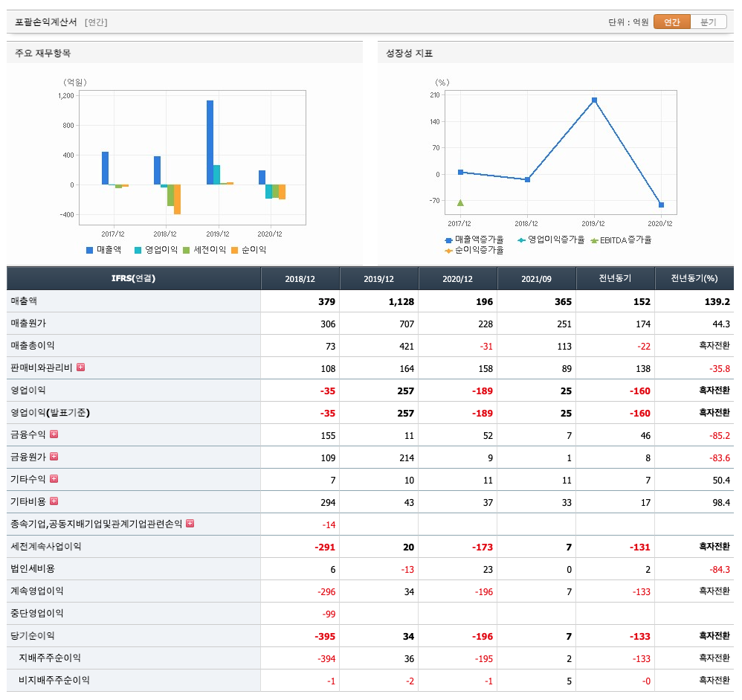Screen dimensions: 742x700
Task: Switch to the 분기 quarterly tab
Action: pyautogui.click(x=709, y=22)
